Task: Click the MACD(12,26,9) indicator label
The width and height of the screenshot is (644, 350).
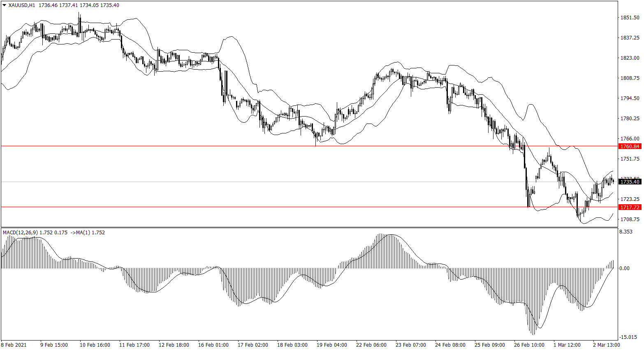Action: [20, 233]
